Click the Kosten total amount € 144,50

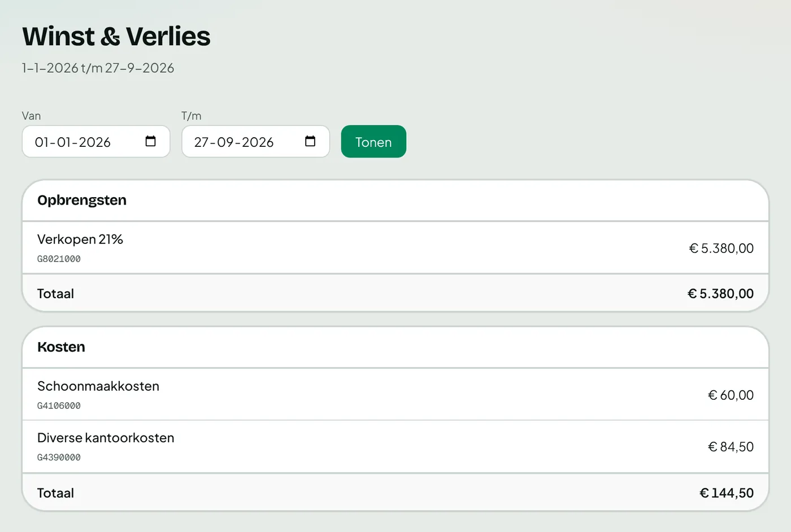tap(727, 493)
